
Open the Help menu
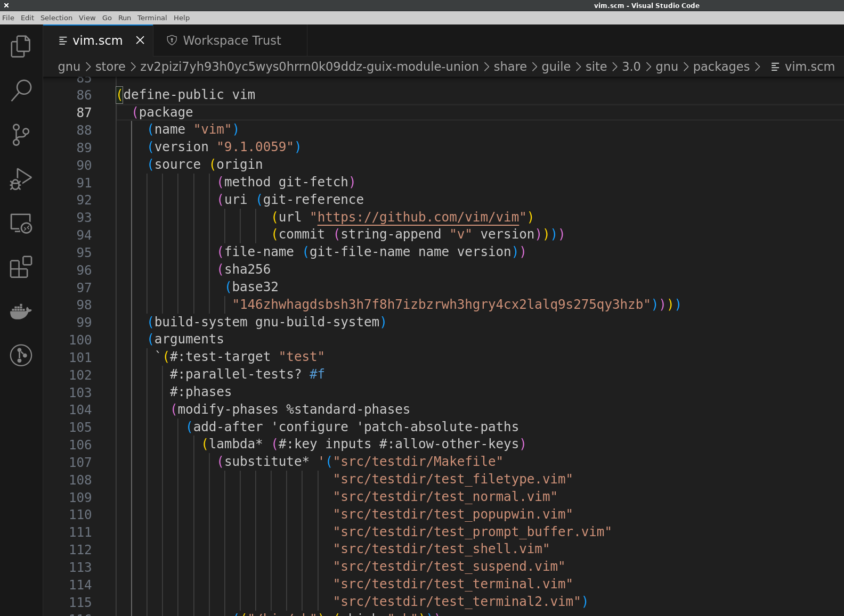(x=182, y=18)
